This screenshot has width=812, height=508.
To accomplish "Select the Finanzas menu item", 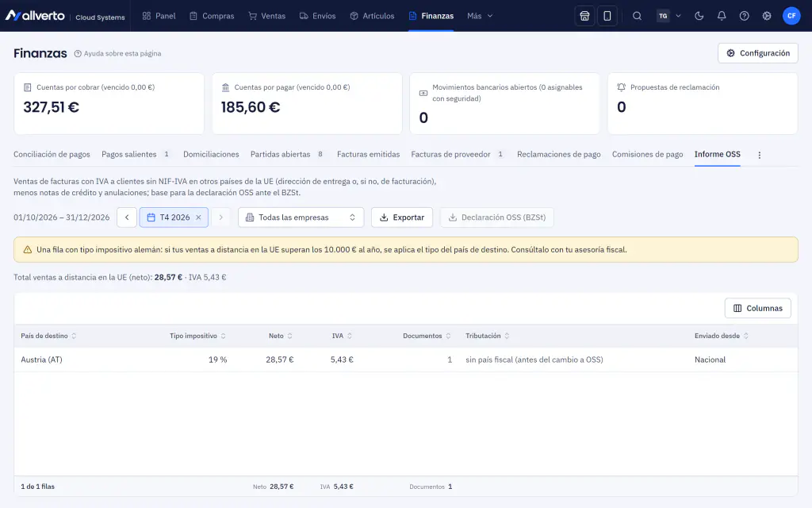I will (x=431, y=16).
